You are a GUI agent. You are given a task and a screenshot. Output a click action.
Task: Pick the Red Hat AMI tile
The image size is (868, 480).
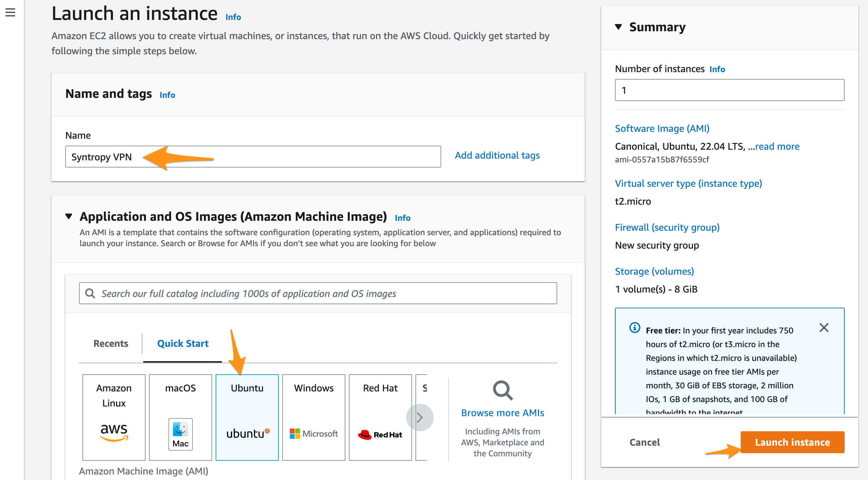click(380, 417)
